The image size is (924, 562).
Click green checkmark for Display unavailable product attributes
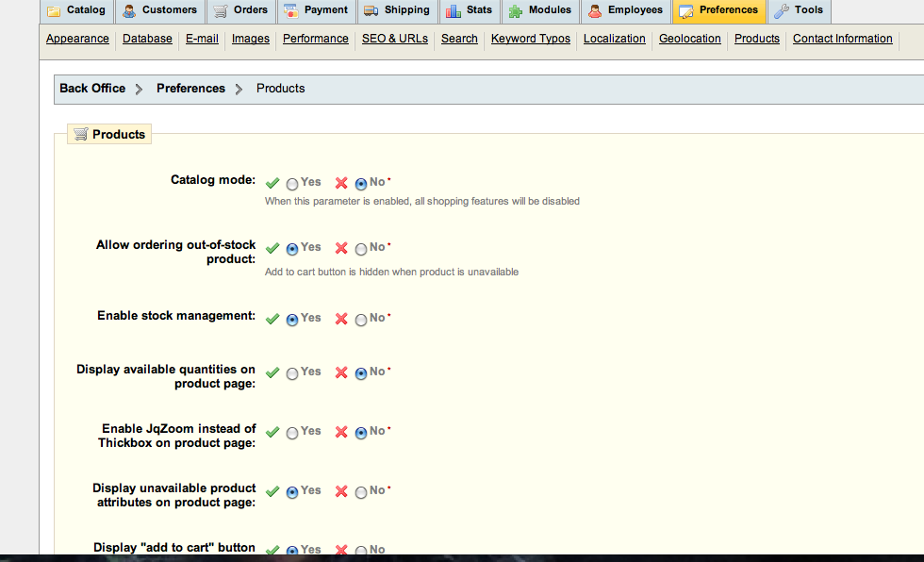point(272,491)
